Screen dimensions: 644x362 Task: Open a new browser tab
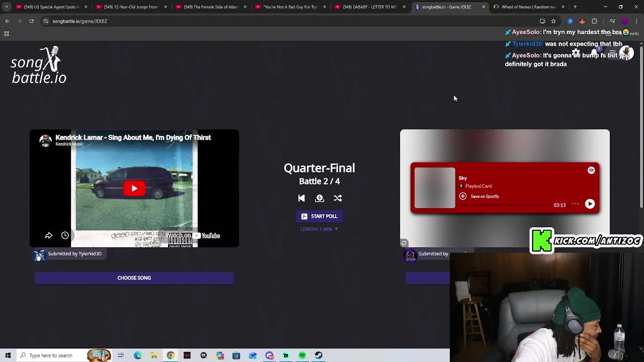pyautogui.click(x=575, y=7)
